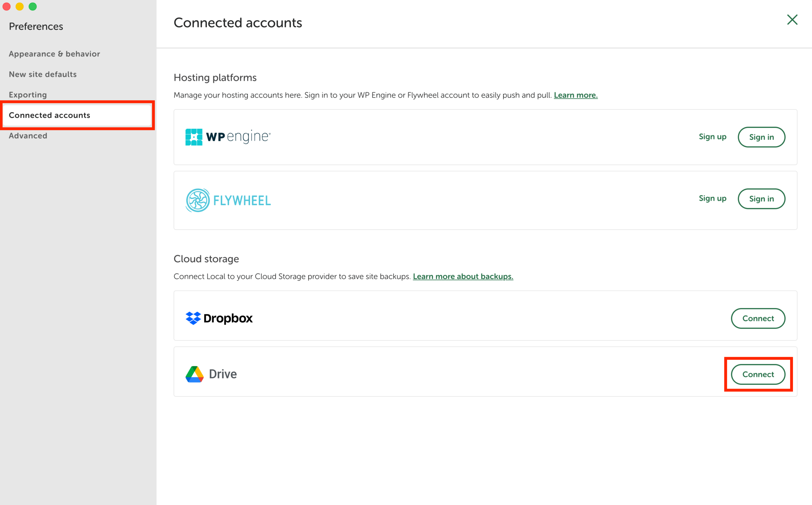Click the WP Engine logo
The height and width of the screenshot is (505, 812).
coord(228,137)
